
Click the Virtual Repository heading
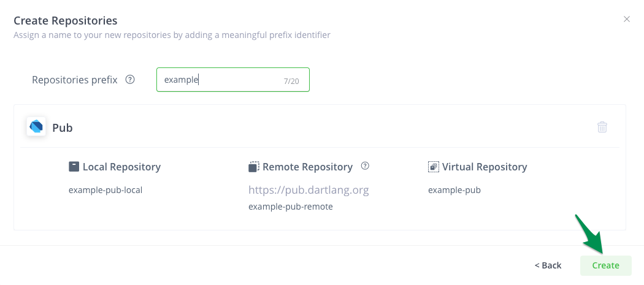(x=484, y=167)
